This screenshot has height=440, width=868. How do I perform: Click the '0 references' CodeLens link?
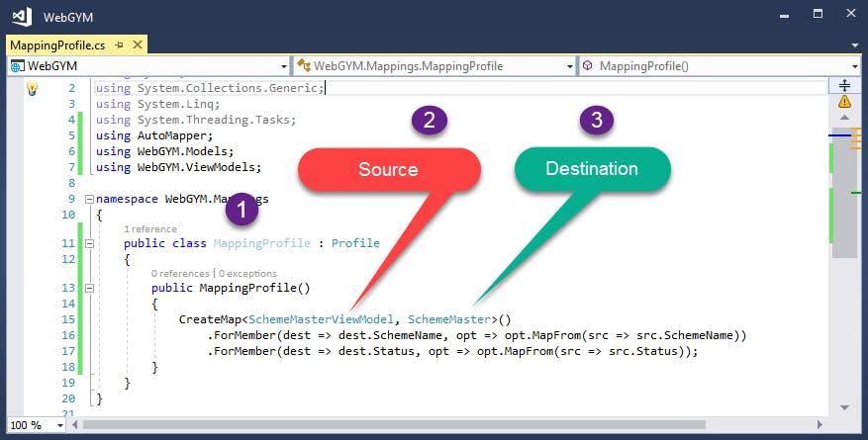pos(180,273)
